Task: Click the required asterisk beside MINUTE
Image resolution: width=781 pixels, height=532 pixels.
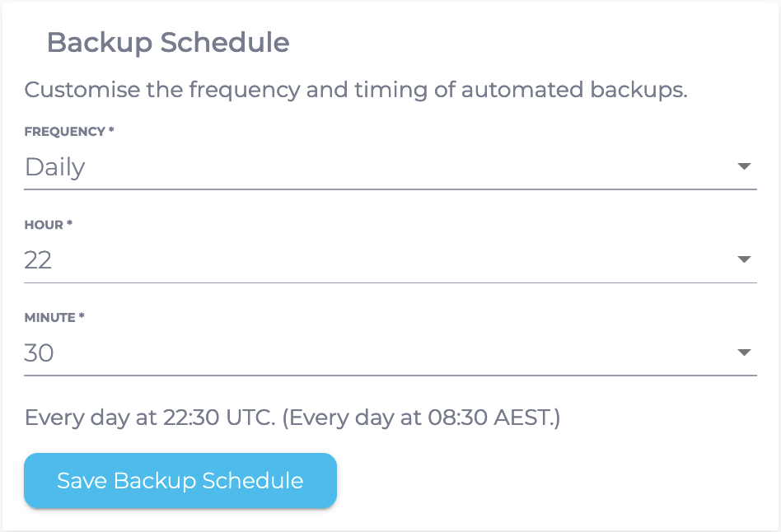Action: (x=82, y=318)
